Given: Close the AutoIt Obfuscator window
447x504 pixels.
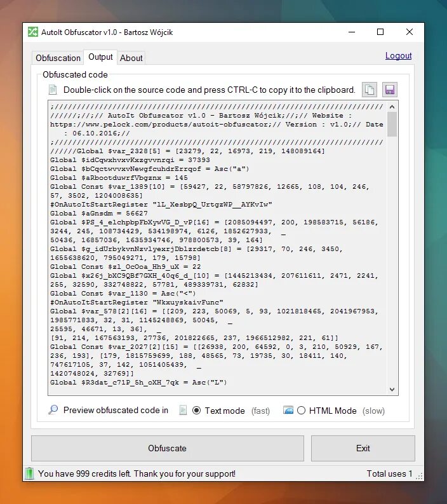Looking at the screenshot, I should point(410,32).
